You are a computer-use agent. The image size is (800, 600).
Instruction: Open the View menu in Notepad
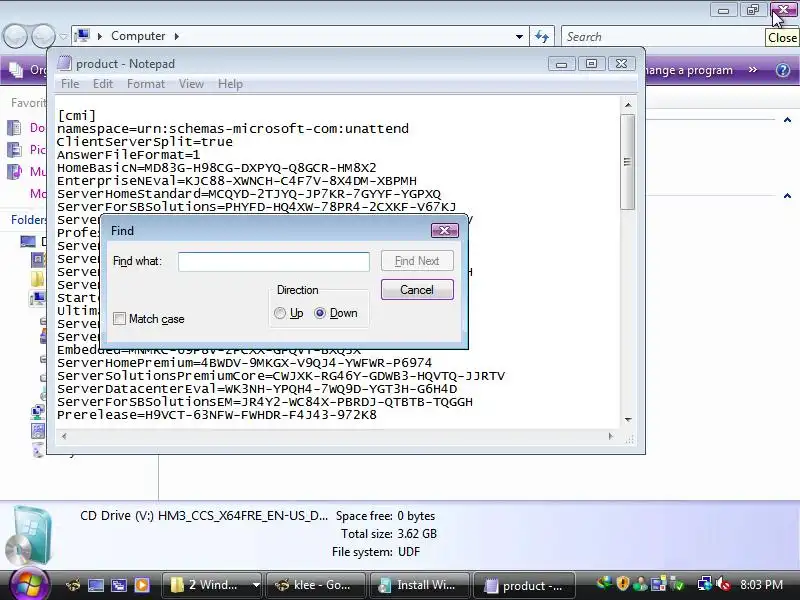(191, 84)
